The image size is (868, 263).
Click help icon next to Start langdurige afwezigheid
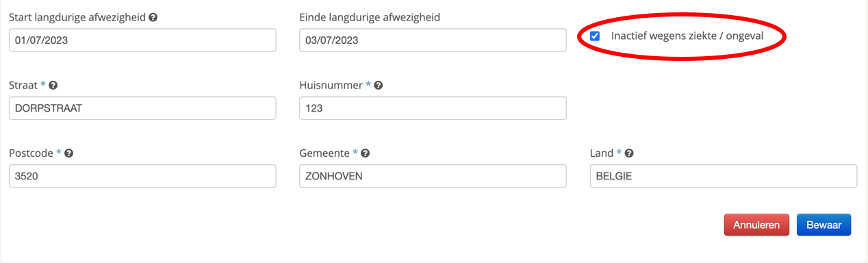153,17
